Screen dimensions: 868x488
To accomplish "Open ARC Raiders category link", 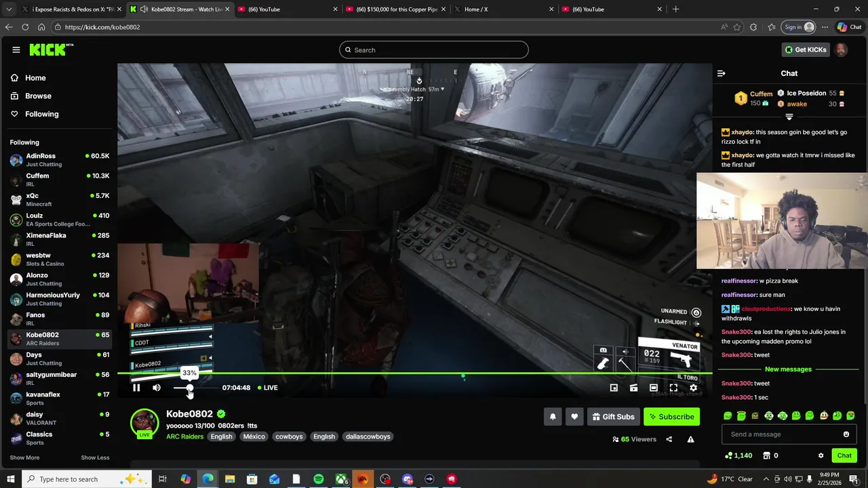I will point(184,436).
